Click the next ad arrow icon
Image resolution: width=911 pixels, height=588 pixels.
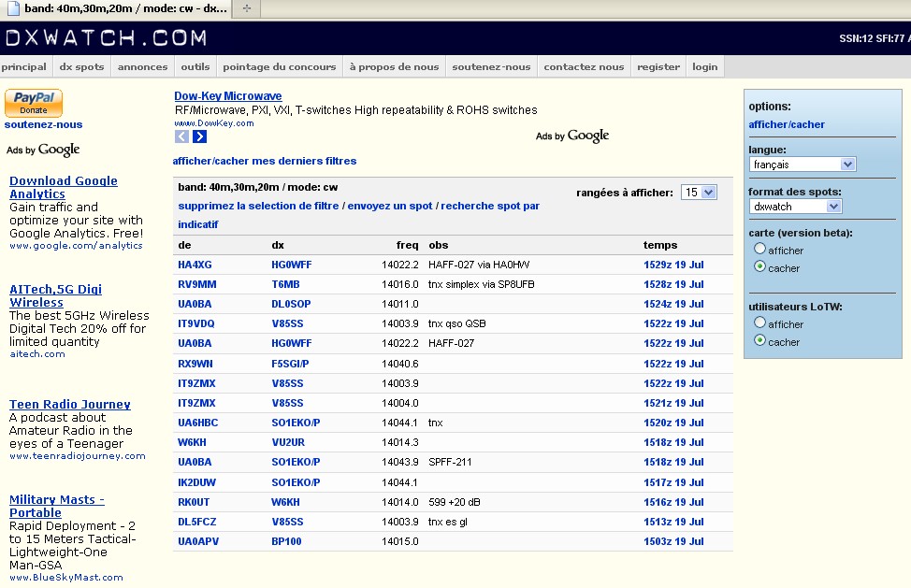point(199,136)
